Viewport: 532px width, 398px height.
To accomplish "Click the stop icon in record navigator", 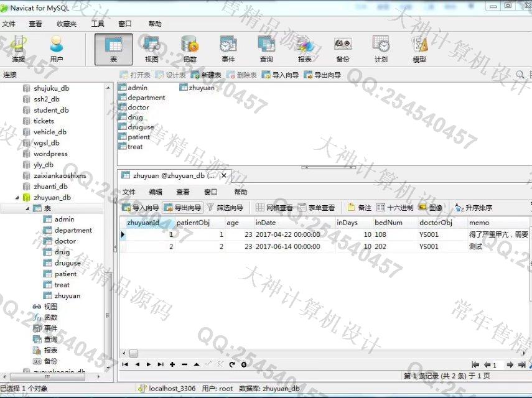I will (244, 364).
